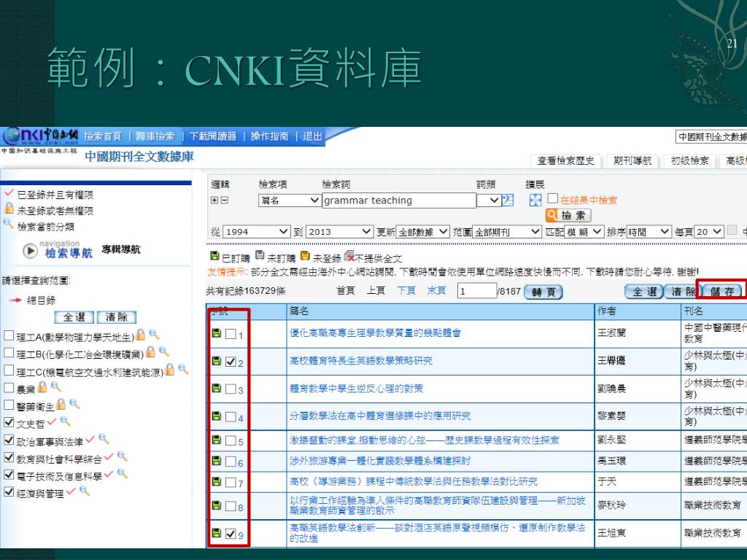Click magnifier beside 政治軍事與法律 category
This screenshot has width=747, height=560.
104,438
